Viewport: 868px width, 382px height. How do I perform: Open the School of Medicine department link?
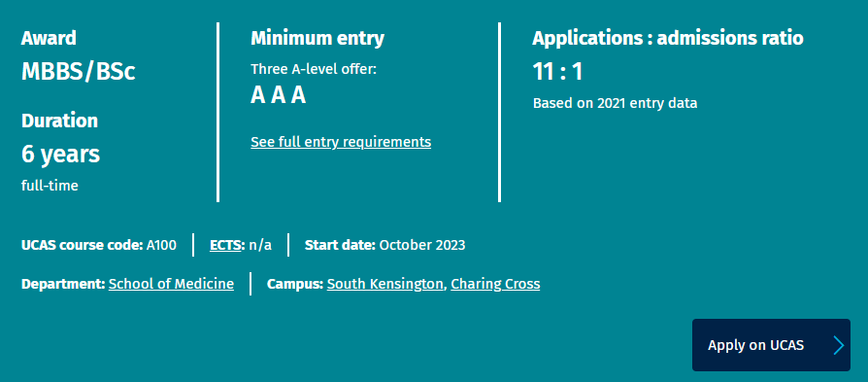pos(171,285)
